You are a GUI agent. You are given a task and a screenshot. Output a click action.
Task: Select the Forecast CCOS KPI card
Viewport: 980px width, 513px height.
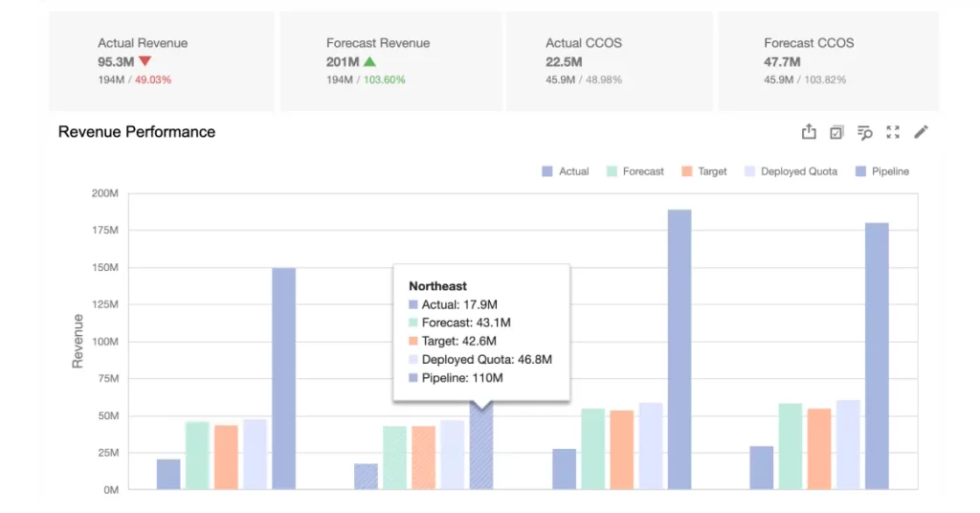[x=827, y=61]
